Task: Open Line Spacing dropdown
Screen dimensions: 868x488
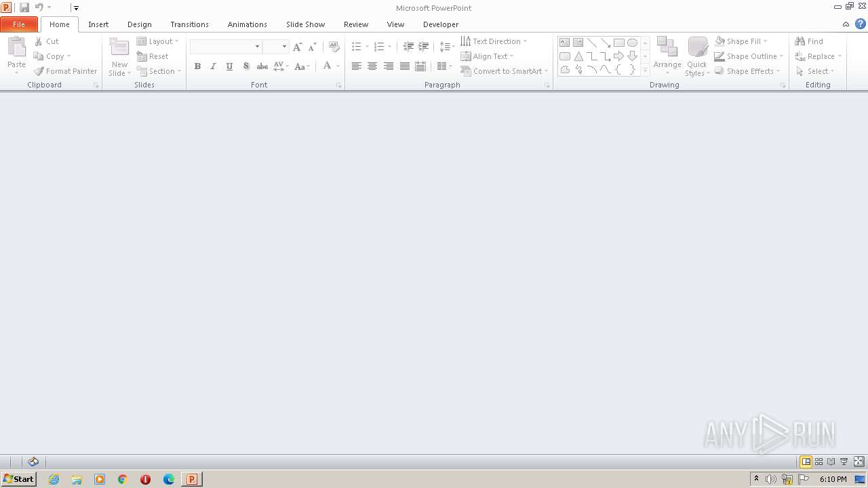Action: pos(447,47)
